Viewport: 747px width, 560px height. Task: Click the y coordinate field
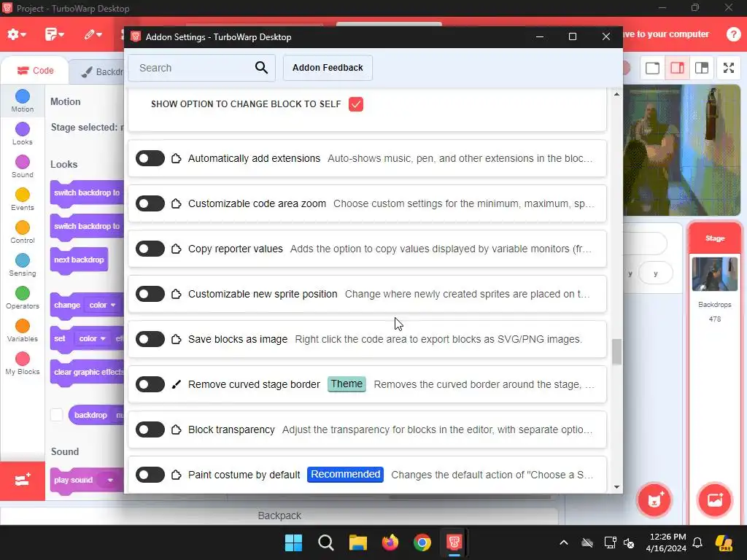(656, 274)
